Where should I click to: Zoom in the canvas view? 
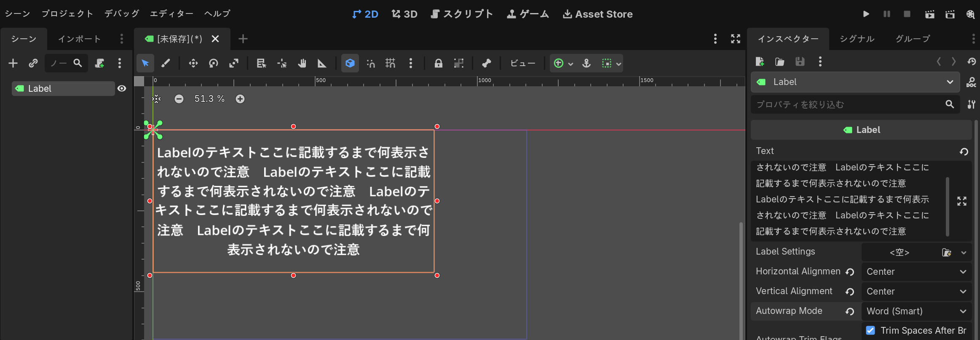tap(240, 99)
